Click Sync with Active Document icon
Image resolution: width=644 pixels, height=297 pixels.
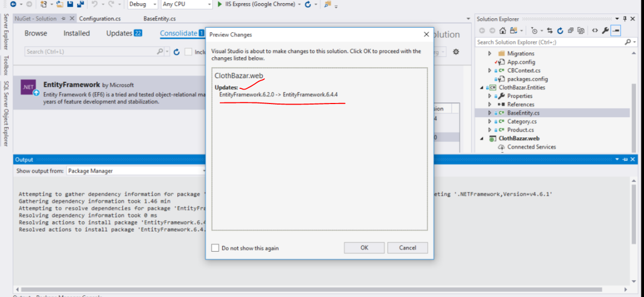coord(550,31)
